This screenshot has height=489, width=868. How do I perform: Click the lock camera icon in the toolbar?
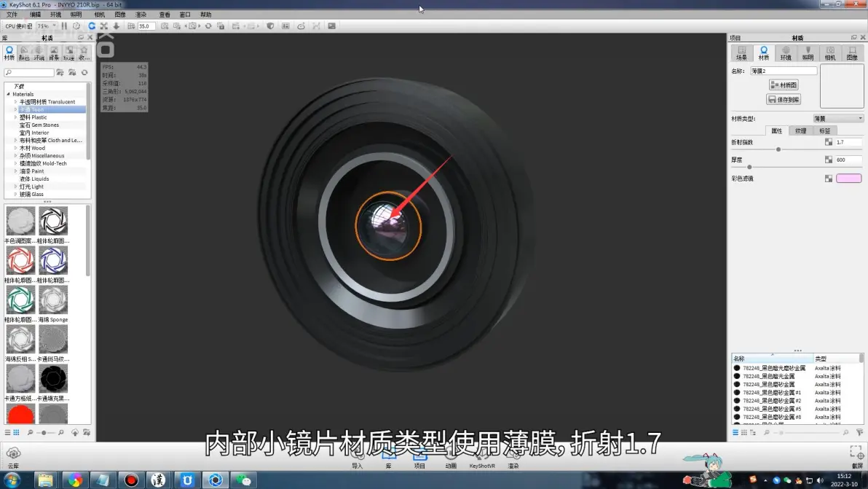221,26
